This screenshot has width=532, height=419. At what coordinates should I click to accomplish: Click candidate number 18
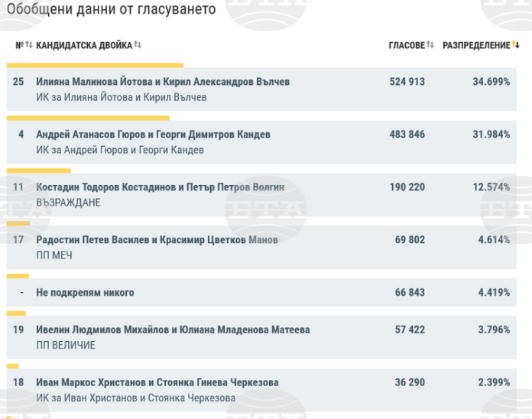(x=18, y=382)
